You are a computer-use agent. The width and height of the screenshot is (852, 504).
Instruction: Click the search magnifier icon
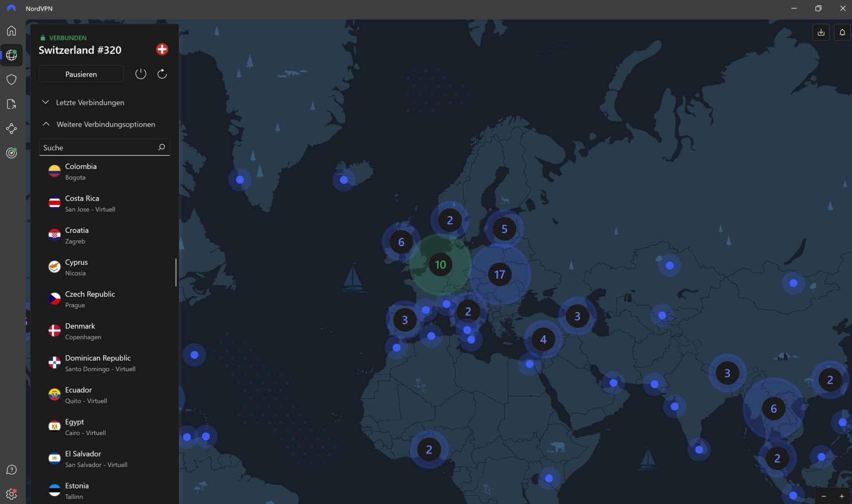162,147
